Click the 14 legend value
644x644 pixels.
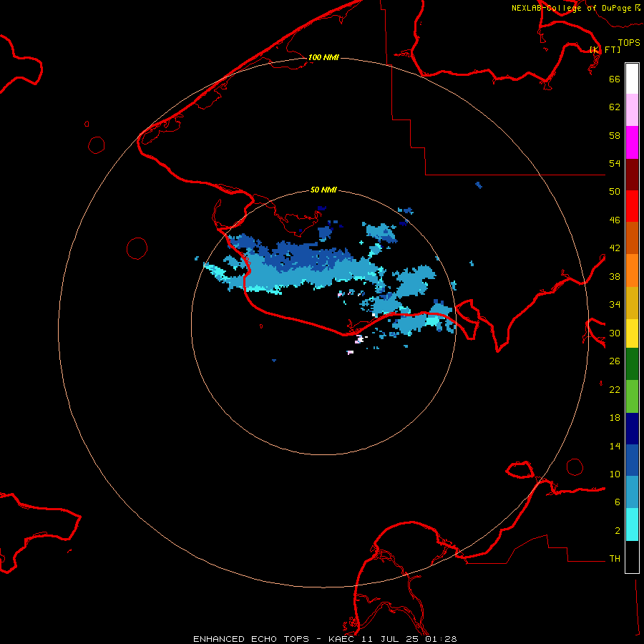615,446
